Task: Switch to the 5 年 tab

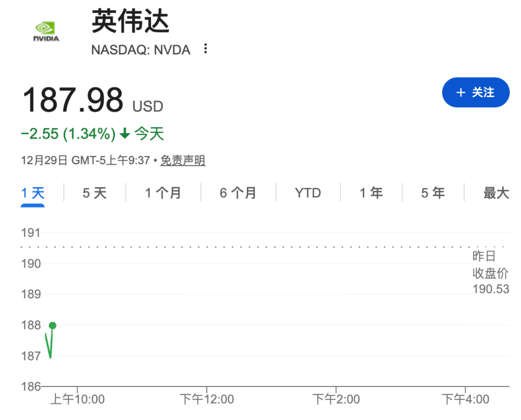Action: (x=433, y=193)
